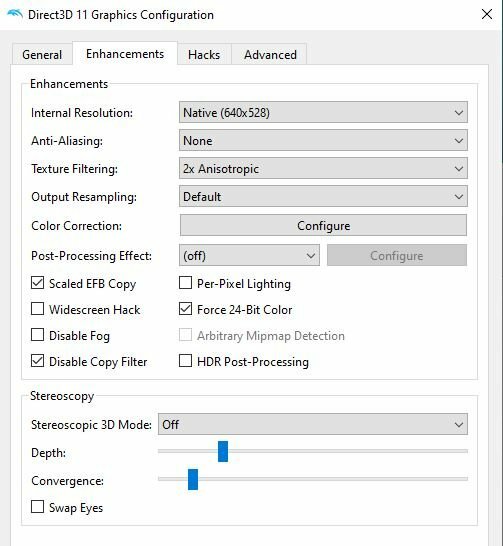Switch to the General tab
Image resolution: width=503 pixels, height=546 pixels.
(x=42, y=55)
